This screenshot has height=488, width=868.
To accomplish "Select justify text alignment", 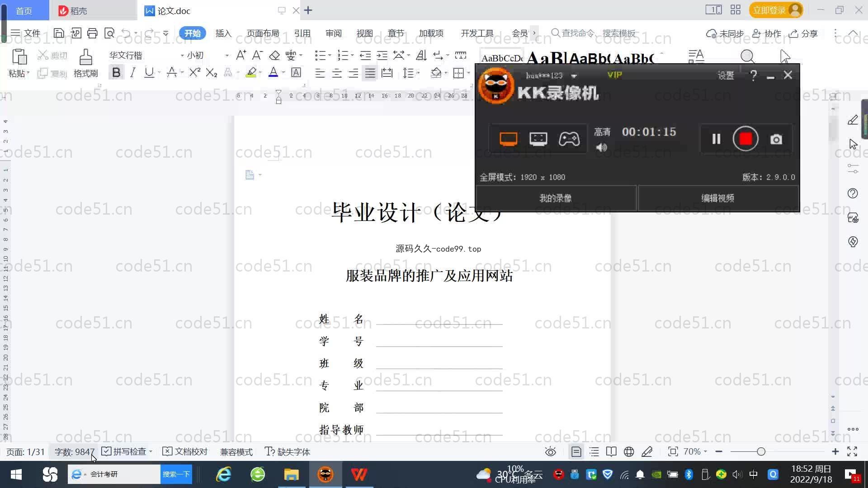I will coord(370,73).
